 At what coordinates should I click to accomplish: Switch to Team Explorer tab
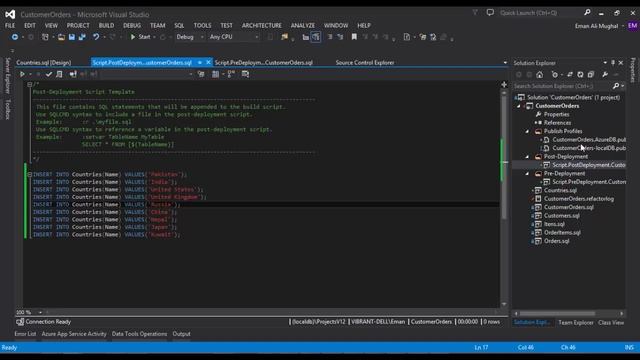[576, 322]
